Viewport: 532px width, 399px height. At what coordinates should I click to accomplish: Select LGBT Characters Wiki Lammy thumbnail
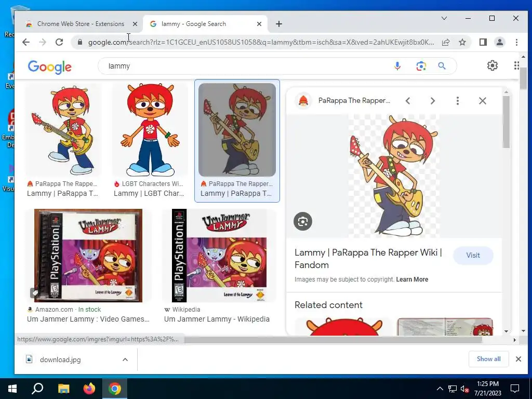150,130
